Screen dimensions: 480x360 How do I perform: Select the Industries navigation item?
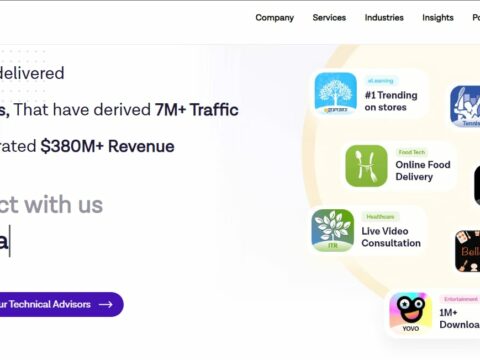[x=384, y=17]
